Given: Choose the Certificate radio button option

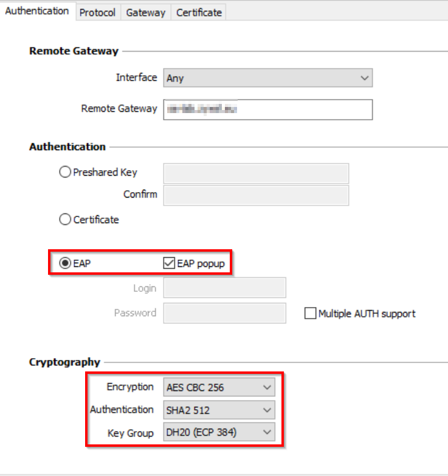Looking at the screenshot, I should click(x=66, y=220).
